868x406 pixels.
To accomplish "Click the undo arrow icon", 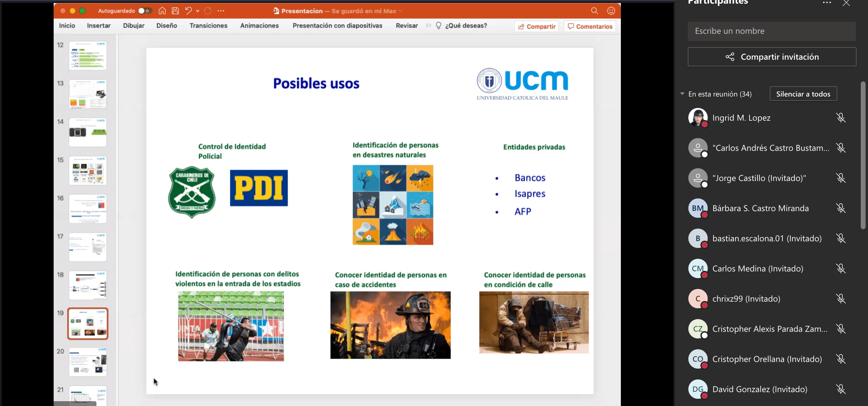I will [x=188, y=11].
